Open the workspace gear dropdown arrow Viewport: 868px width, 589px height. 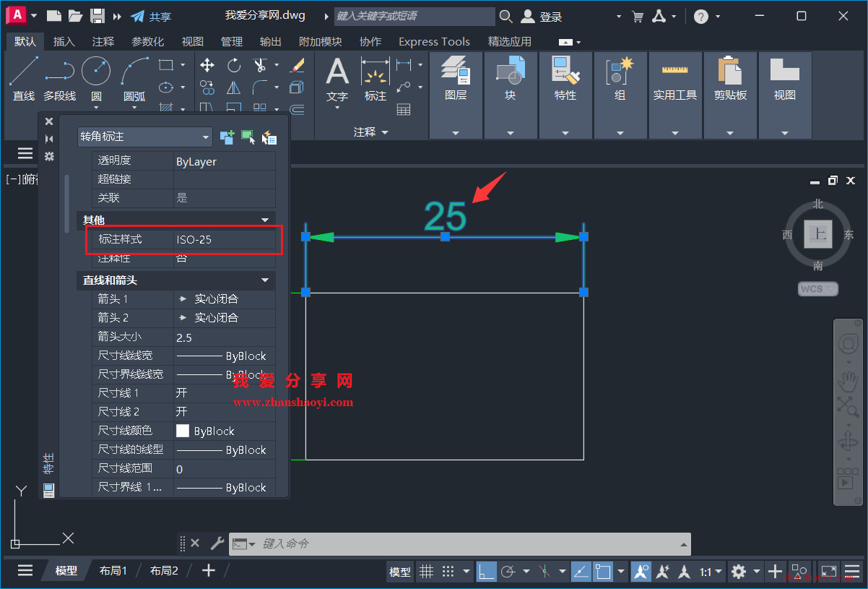[757, 572]
